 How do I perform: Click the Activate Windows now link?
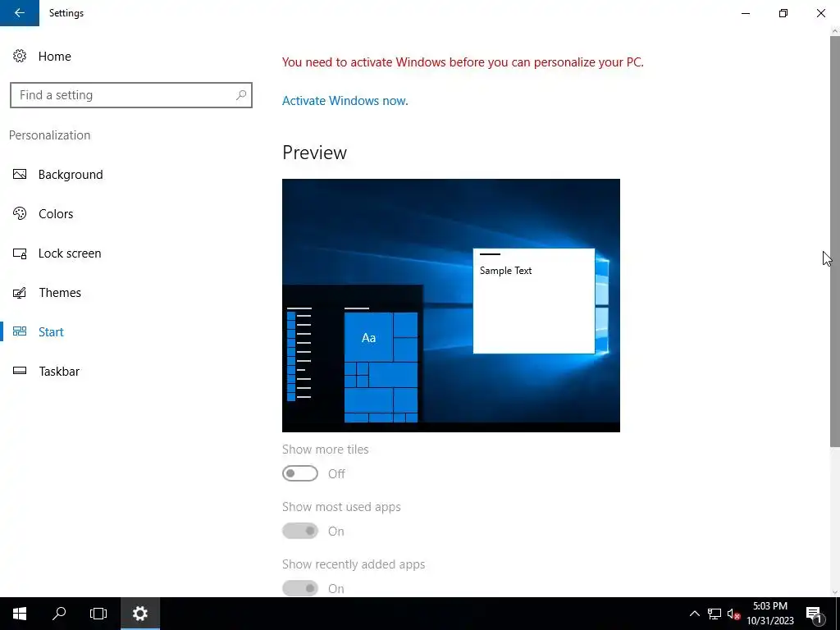pyautogui.click(x=345, y=101)
